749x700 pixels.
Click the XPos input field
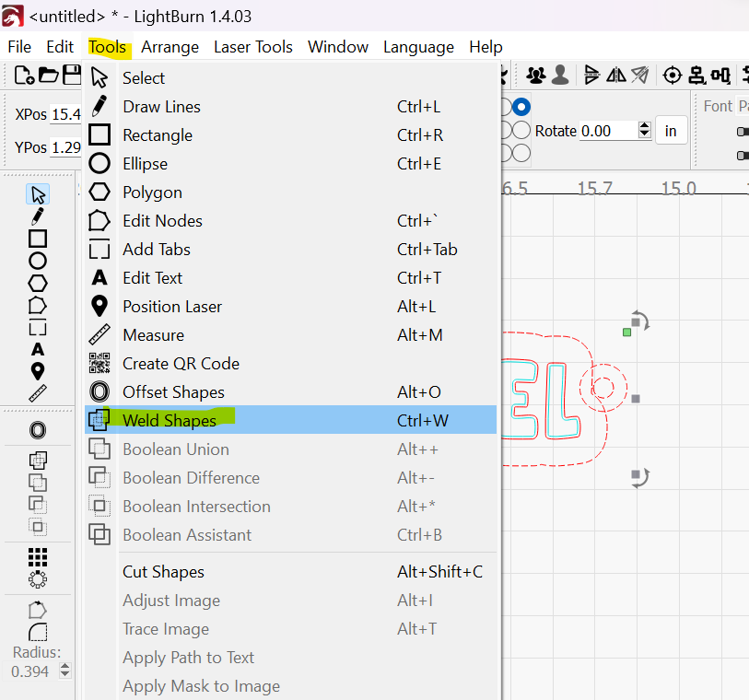point(65,114)
